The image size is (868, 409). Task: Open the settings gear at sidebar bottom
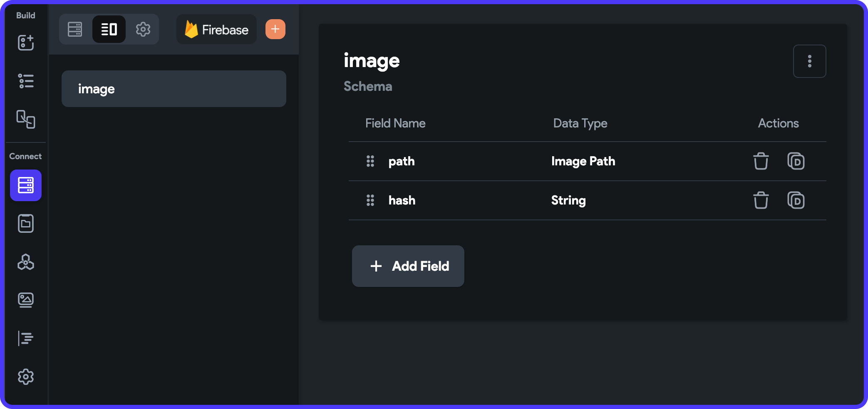coord(26,377)
